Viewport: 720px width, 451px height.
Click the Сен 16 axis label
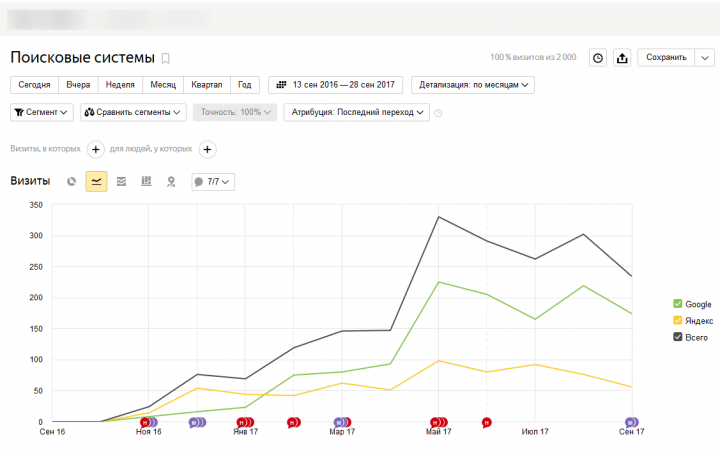52,432
